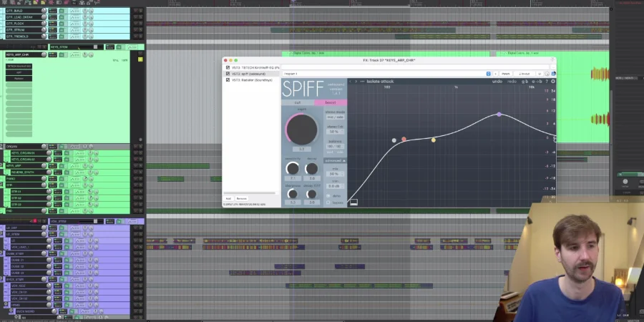Viewport: 644px width, 322px height.
Task: Open Spiff settings gear icon
Action: (553, 82)
